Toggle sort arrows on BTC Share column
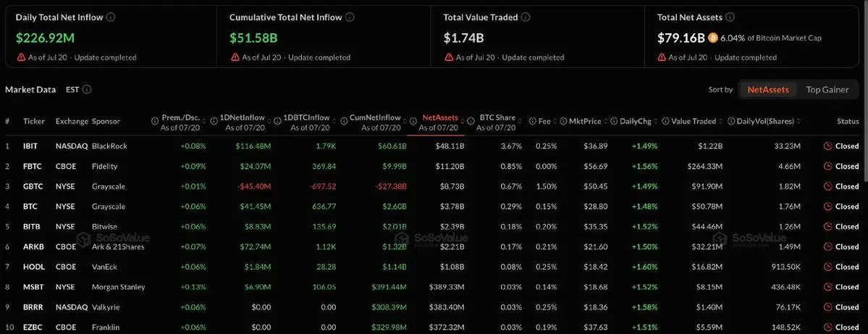Screen dimensions: 868x334 pos(519,121)
